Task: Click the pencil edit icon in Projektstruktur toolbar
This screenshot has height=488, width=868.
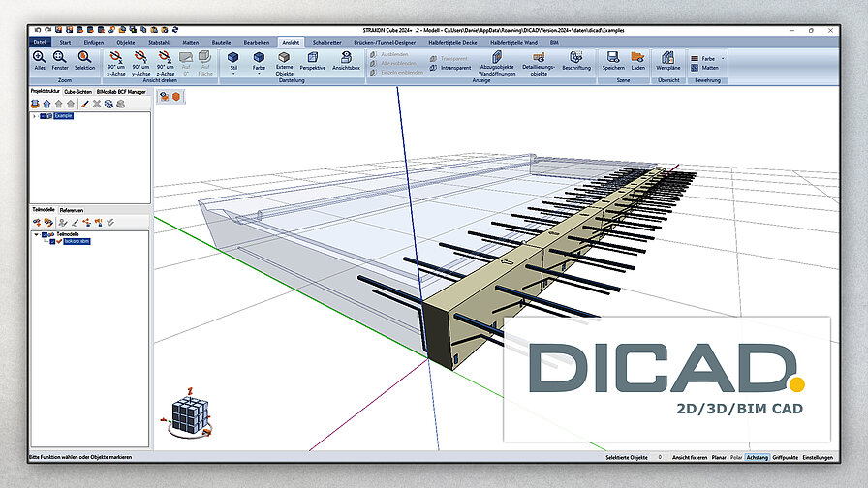Action: point(84,104)
